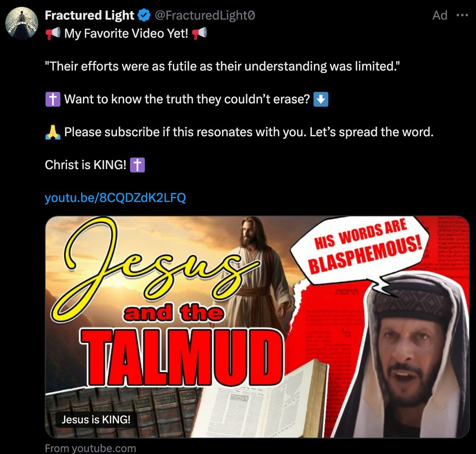This screenshot has height=454, width=476.
Task: Click the praying hands emoji
Action: tap(53, 132)
